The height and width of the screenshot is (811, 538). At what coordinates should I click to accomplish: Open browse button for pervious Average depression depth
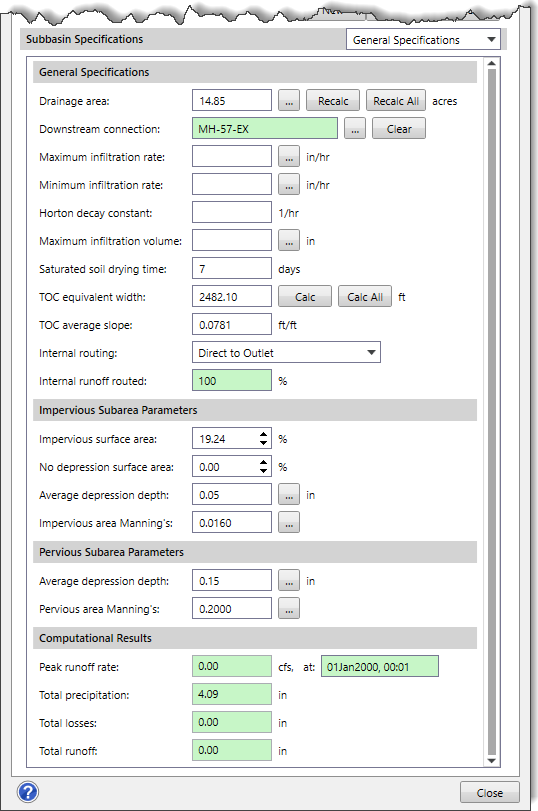(289, 580)
